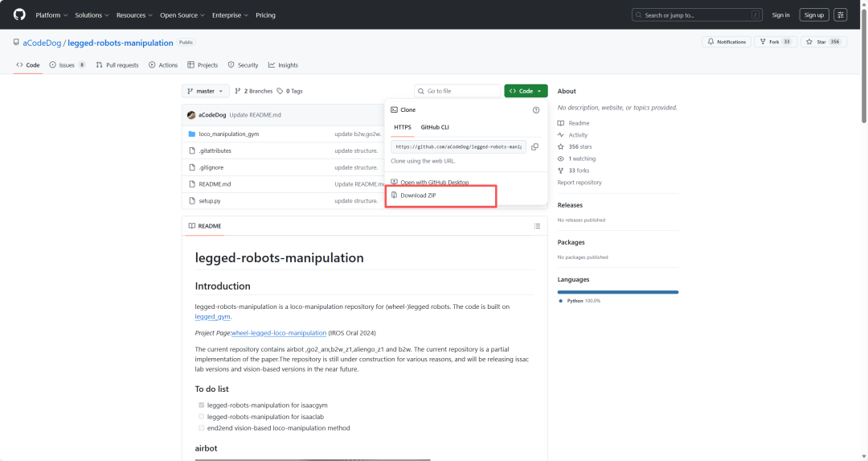Star the repository
Image resolution: width=868 pixels, height=461 pixels.
824,42
